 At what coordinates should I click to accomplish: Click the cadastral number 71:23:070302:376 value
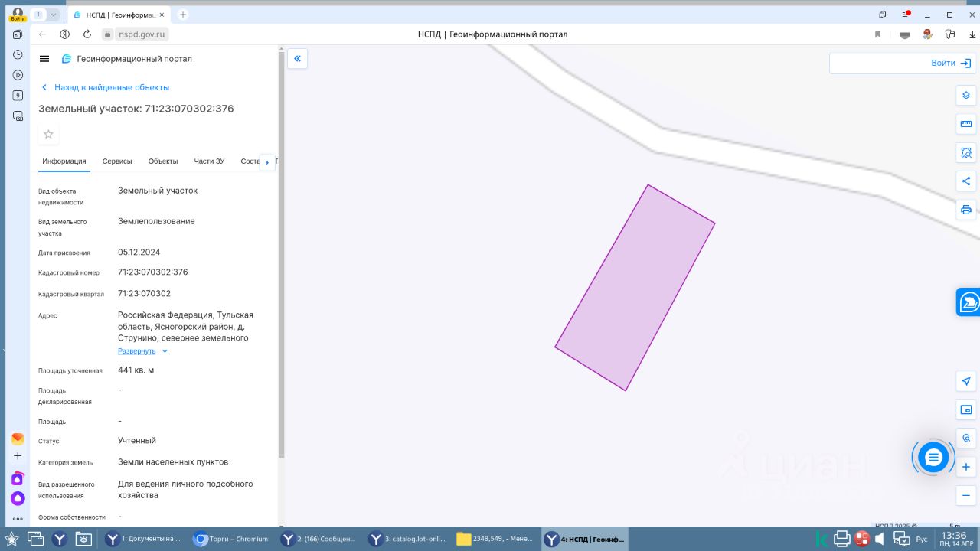pyautogui.click(x=153, y=272)
